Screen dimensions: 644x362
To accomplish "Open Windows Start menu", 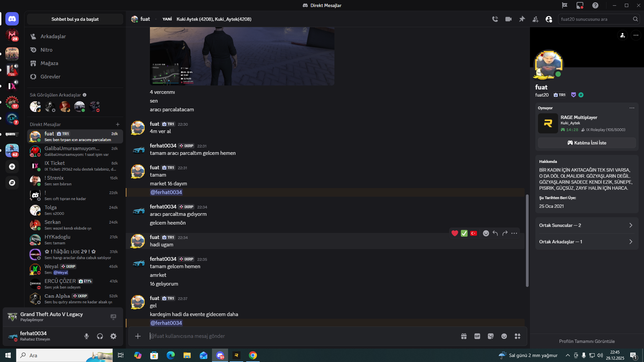I will point(8,355).
